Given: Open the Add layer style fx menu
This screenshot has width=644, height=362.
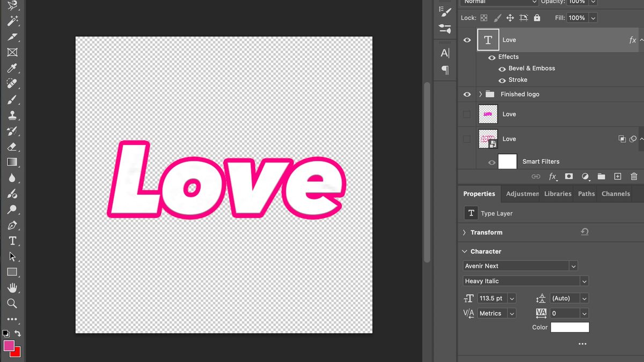Looking at the screenshot, I should (x=553, y=176).
